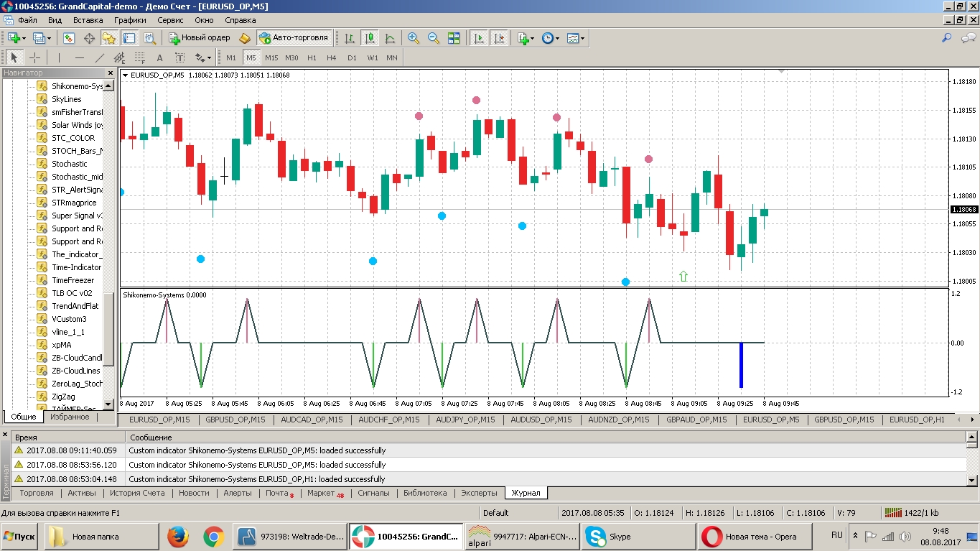Close the Навигатор panel
Image resolution: width=980 pixels, height=551 pixels.
pyautogui.click(x=111, y=73)
